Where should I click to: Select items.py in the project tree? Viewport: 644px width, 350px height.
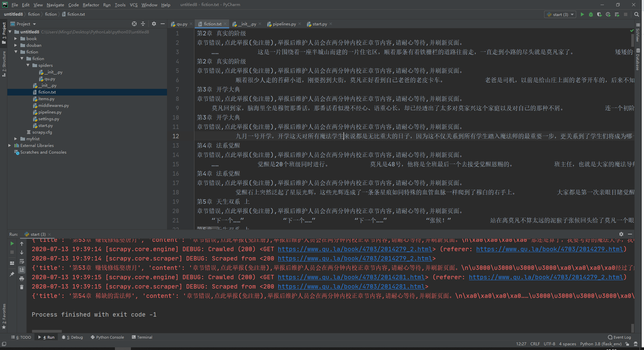pos(44,99)
